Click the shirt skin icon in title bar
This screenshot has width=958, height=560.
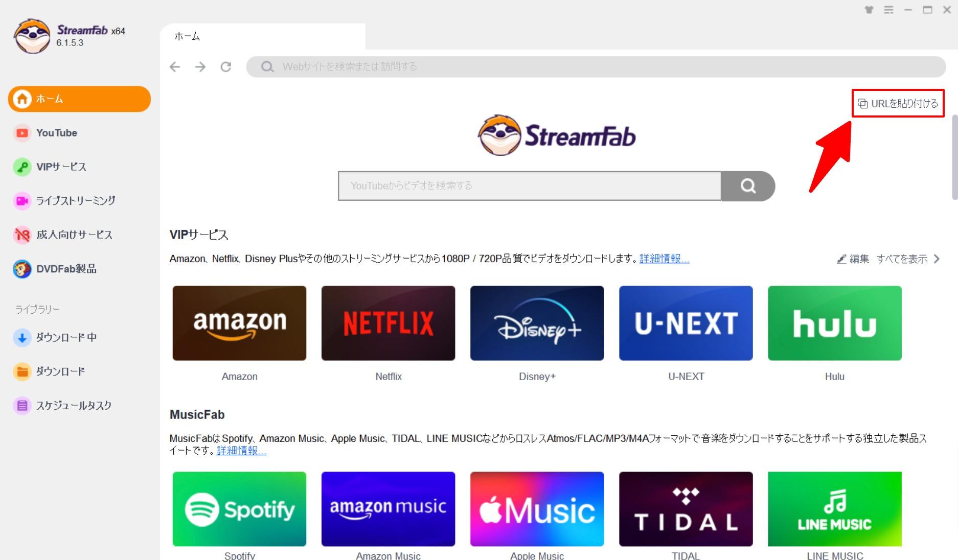click(x=869, y=10)
